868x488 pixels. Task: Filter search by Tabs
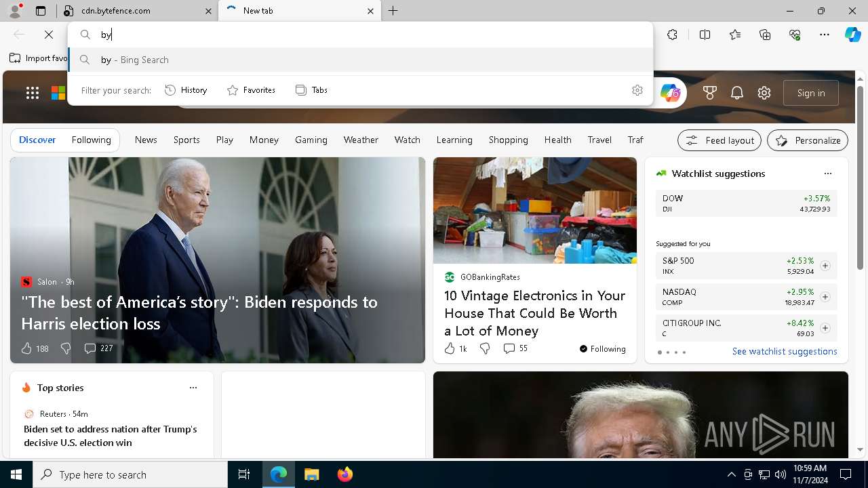[311, 90]
